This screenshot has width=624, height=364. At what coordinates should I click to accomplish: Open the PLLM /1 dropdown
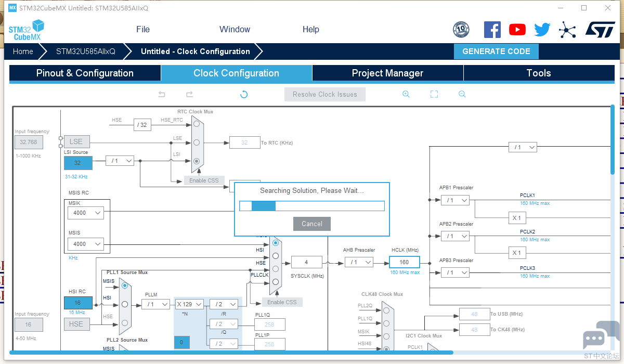pos(155,304)
